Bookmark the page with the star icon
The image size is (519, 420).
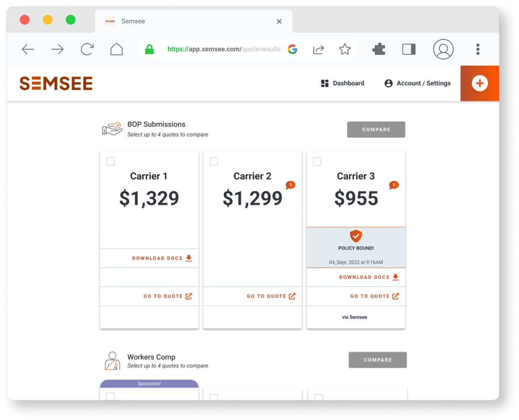tap(345, 49)
